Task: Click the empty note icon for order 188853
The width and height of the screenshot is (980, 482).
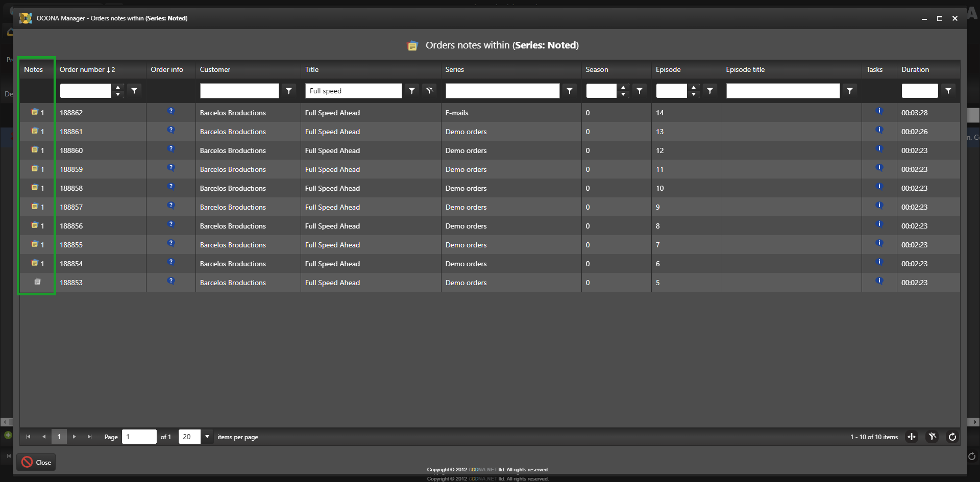Action: (37, 282)
